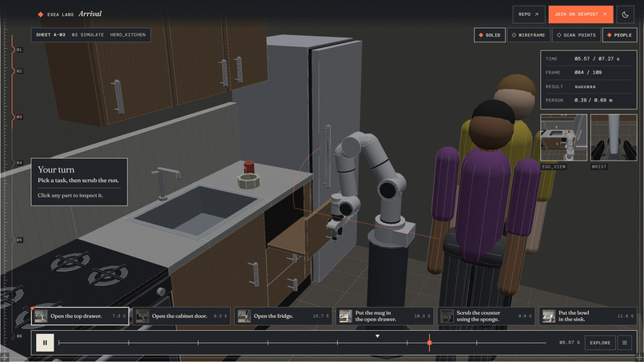Click the Explore button
The width and height of the screenshot is (644, 362).
pos(600,343)
